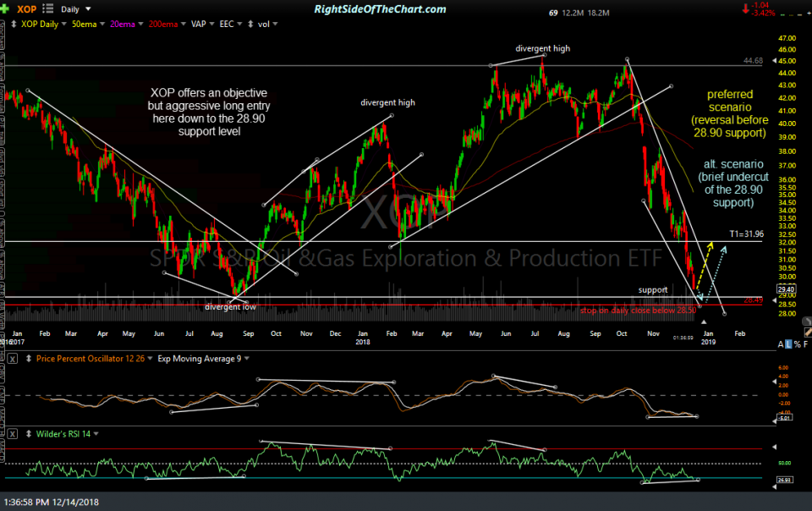Image resolution: width=812 pixels, height=511 pixels.
Task: Click the F icon on the price axis
Action: pyautogui.click(x=805, y=343)
